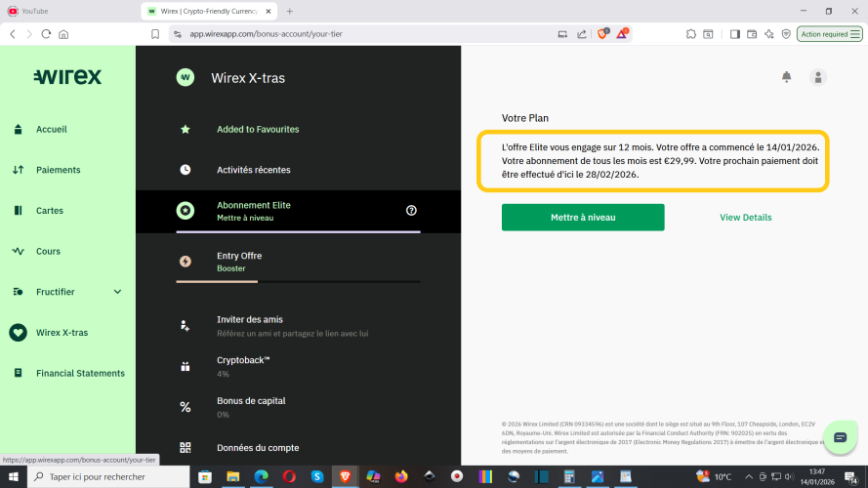
Task: Select Wirex X-tras sidebar item
Action: click(x=62, y=333)
